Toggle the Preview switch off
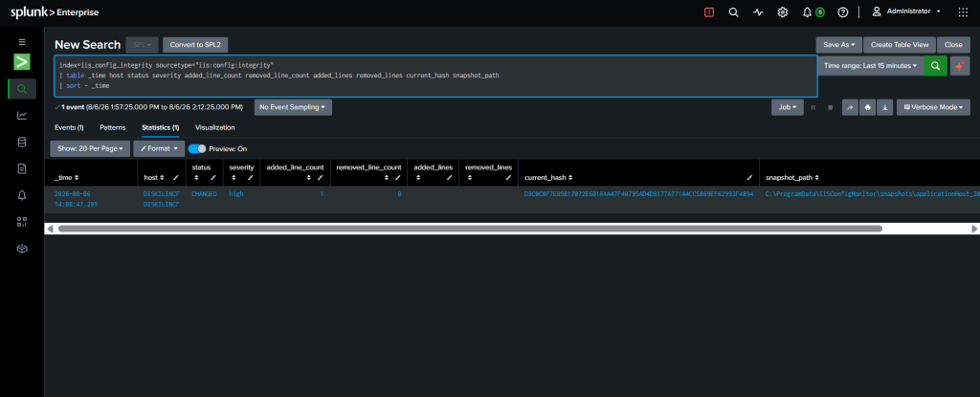Viewport: 980px width, 397px height. pos(197,149)
